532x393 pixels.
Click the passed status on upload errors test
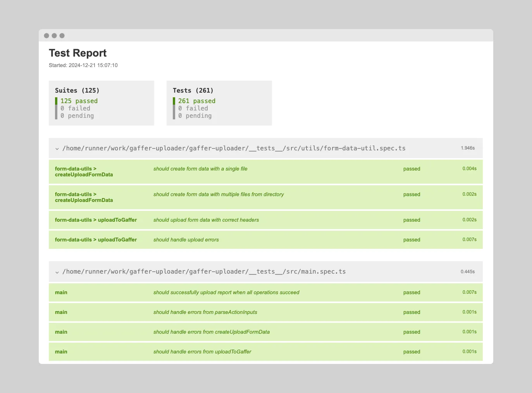click(411, 240)
